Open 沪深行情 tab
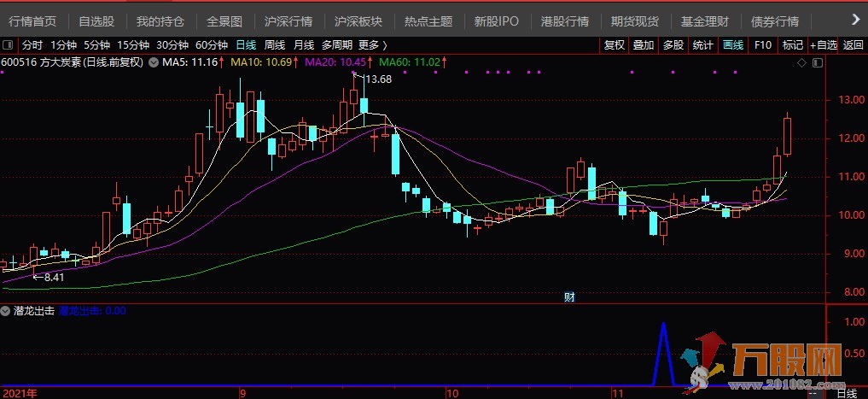868x399 pixels. [288, 21]
